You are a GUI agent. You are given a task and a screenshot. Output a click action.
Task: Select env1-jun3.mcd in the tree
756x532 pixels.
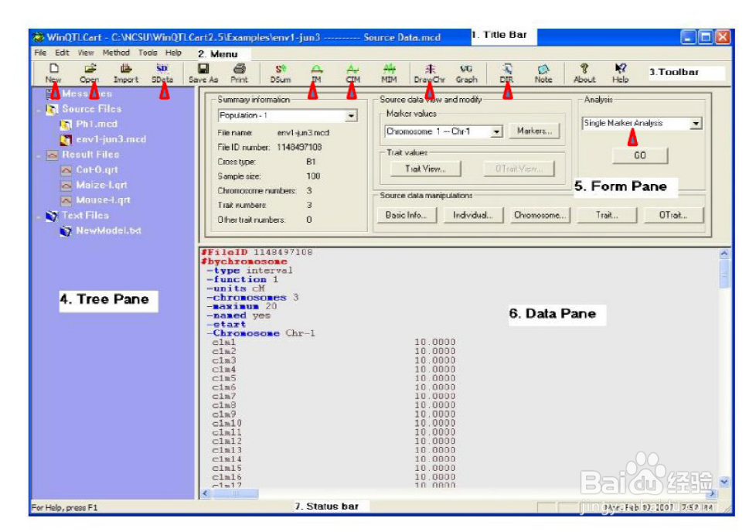[x=111, y=139]
